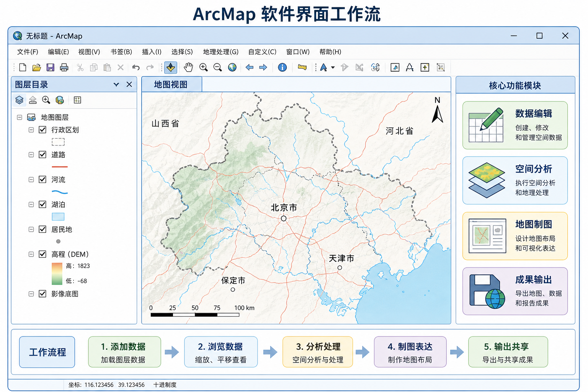
Task: Uncheck the 行政区划 layer checkbox
Action: pos(42,130)
